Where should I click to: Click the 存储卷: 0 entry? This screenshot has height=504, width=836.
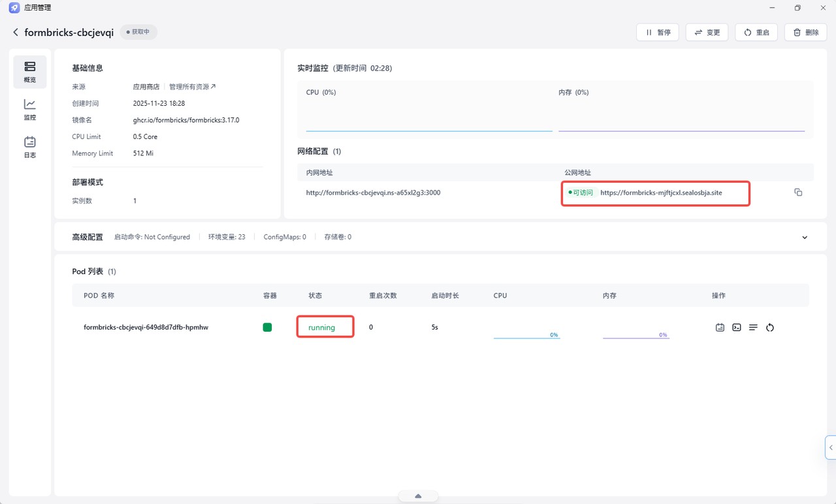(x=338, y=237)
